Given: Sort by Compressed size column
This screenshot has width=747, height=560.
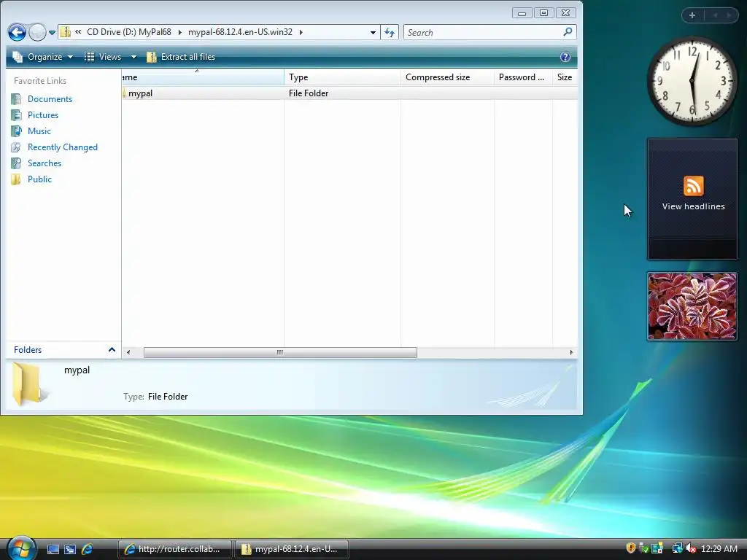Looking at the screenshot, I should [x=447, y=77].
